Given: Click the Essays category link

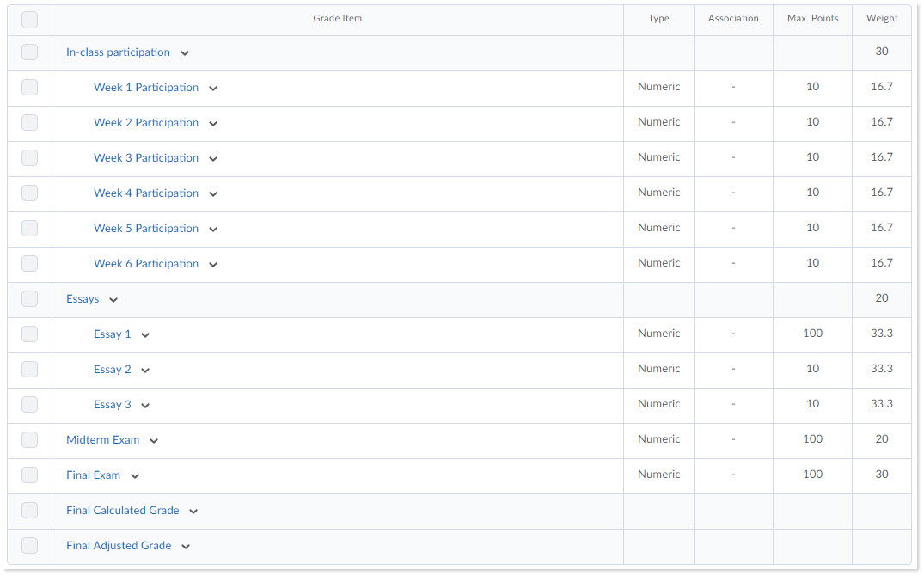Looking at the screenshot, I should pos(83,299).
